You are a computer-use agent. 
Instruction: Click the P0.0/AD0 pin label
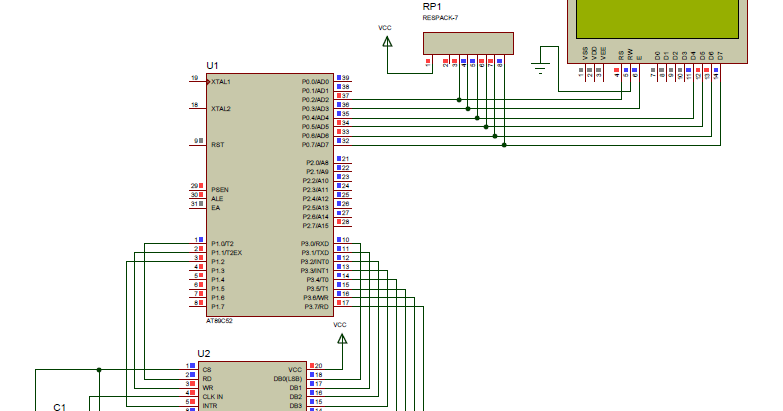(315, 82)
